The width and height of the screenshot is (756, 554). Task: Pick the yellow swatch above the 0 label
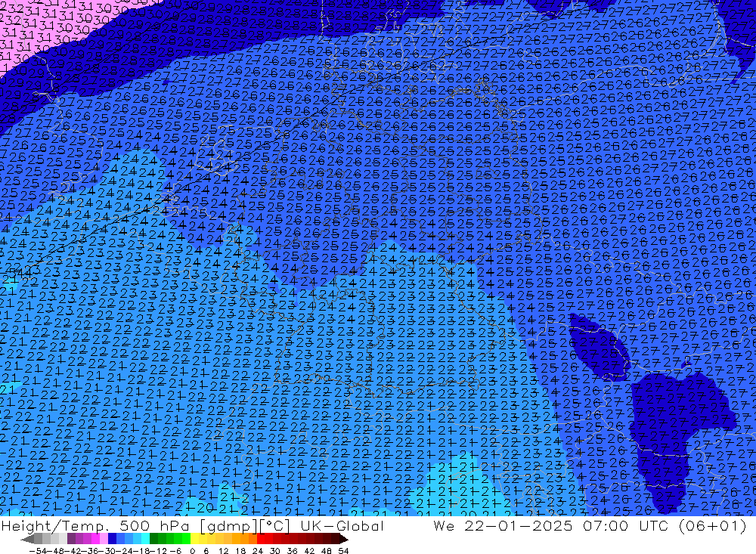coord(194,540)
